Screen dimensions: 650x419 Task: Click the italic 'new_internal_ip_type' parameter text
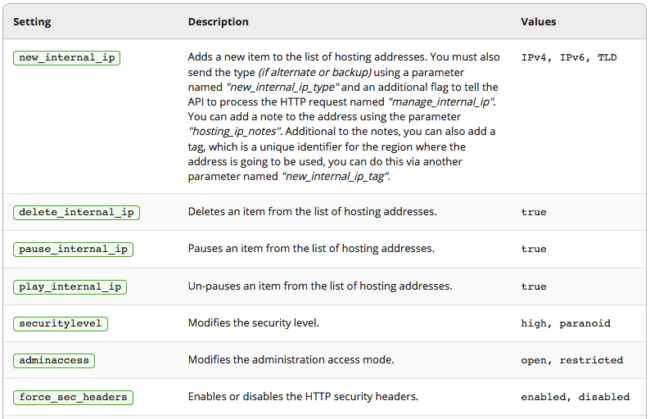(x=282, y=87)
